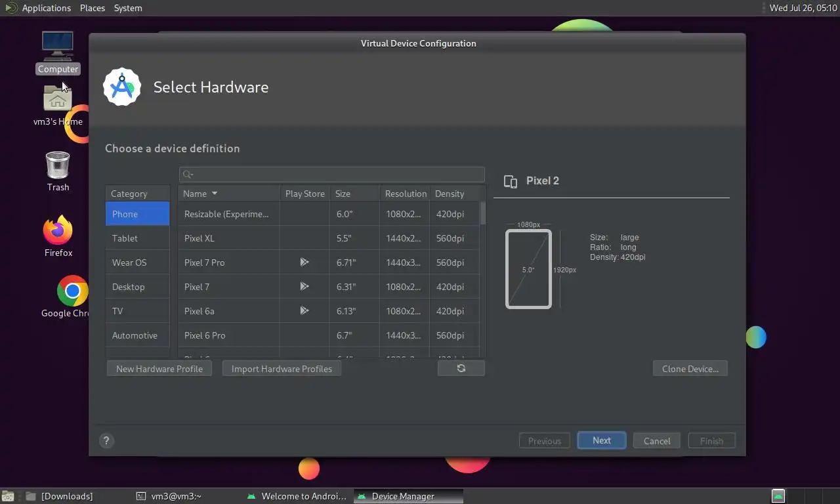
Task: Open the Trash desktop icon
Action: (x=58, y=171)
